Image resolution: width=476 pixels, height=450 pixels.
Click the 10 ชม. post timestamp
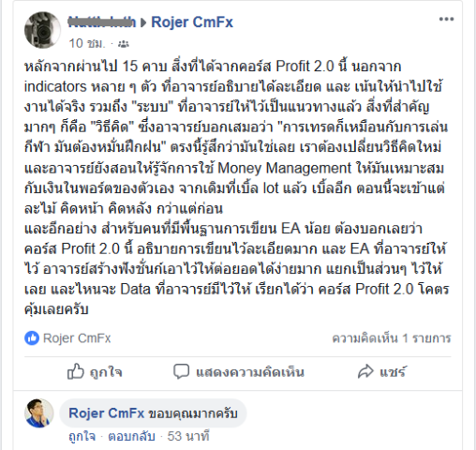(x=87, y=44)
